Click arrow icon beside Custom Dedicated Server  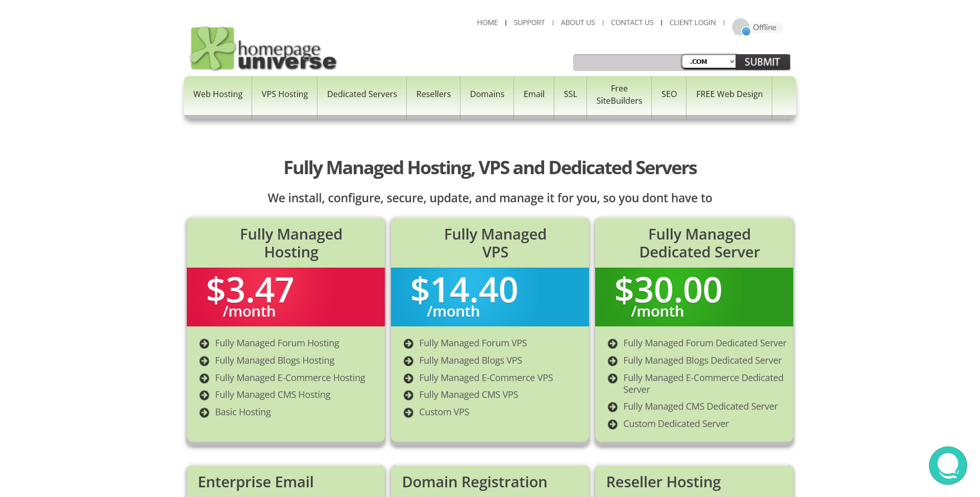click(x=612, y=424)
